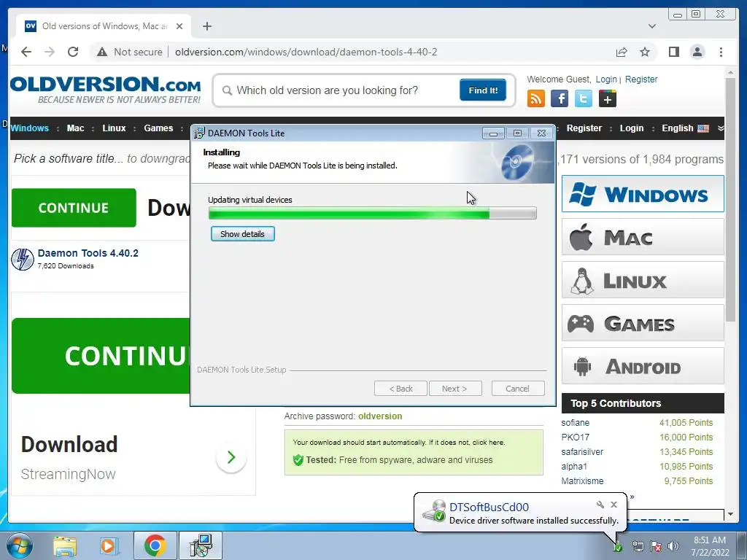The height and width of the screenshot is (560, 747).
Task: Click the sofiane contributor name
Action: tap(575, 422)
